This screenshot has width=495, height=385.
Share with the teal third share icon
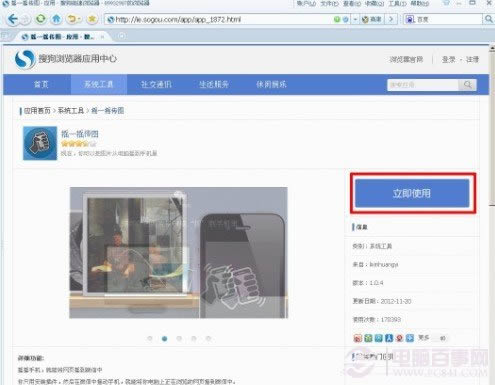tap(379, 338)
